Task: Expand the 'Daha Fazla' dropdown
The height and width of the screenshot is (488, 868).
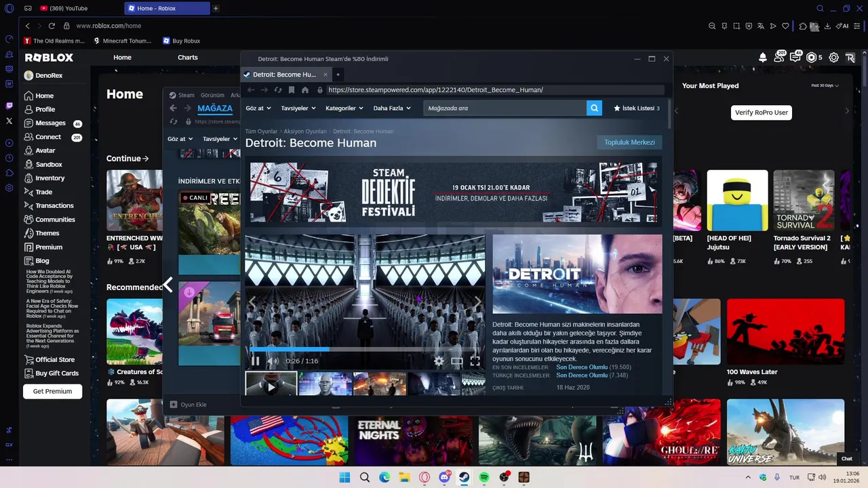Action: click(x=392, y=108)
